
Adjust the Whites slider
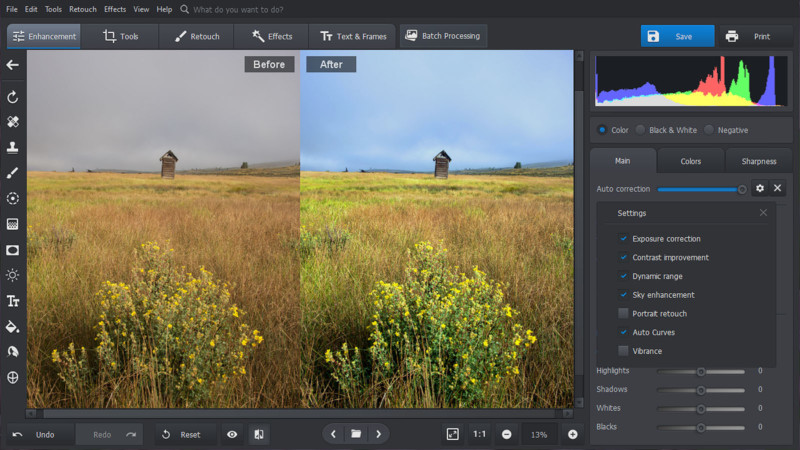pos(701,409)
